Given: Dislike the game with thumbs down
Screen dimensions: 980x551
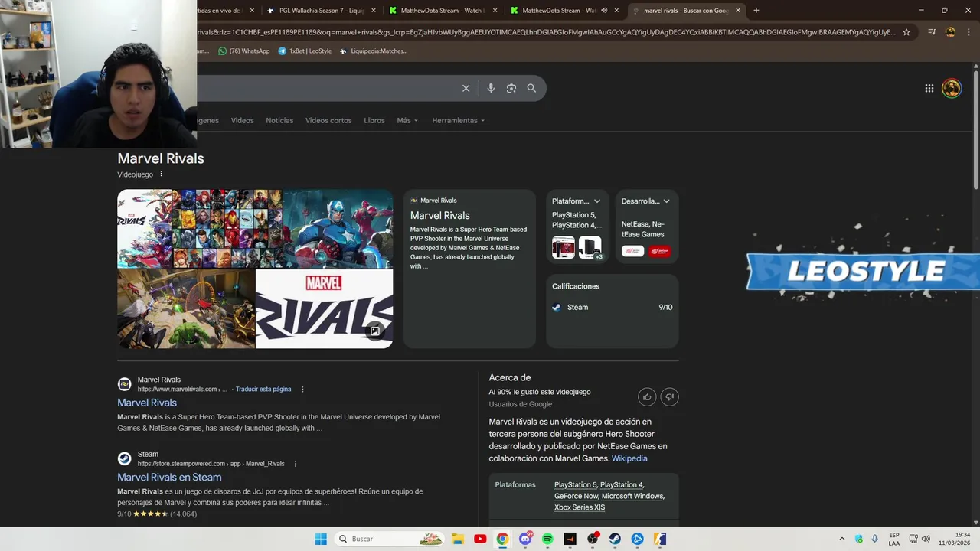Looking at the screenshot, I should (670, 396).
